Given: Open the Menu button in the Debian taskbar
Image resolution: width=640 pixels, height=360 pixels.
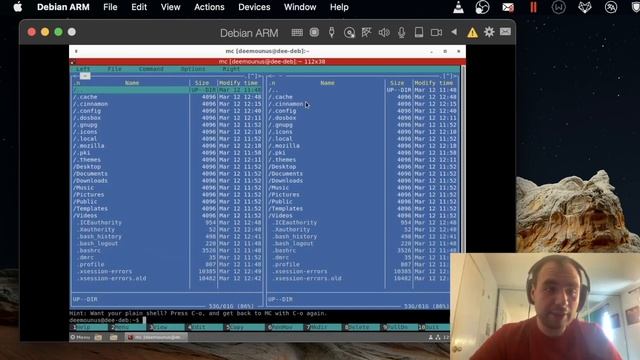Looking at the screenshot, I should point(80,337).
